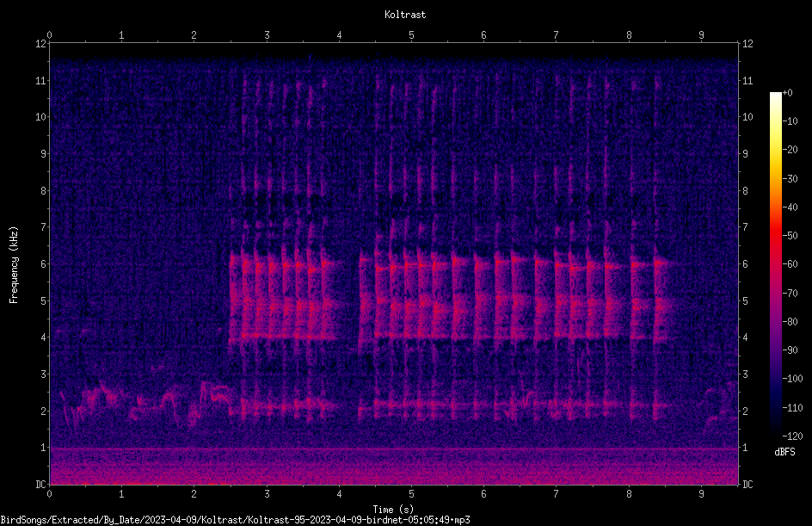Click the +0 label on color scale
This screenshot has height=526, width=812.
[x=788, y=93]
